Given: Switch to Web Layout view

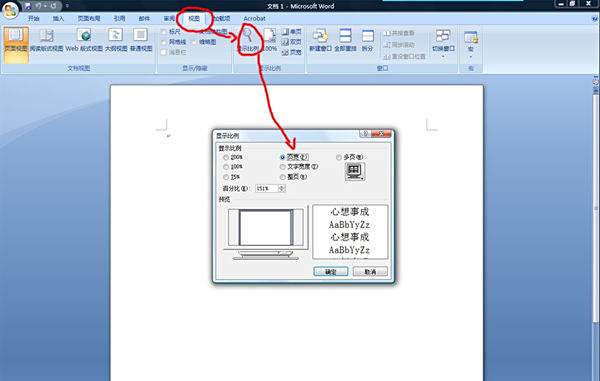Looking at the screenshot, I should [84, 41].
